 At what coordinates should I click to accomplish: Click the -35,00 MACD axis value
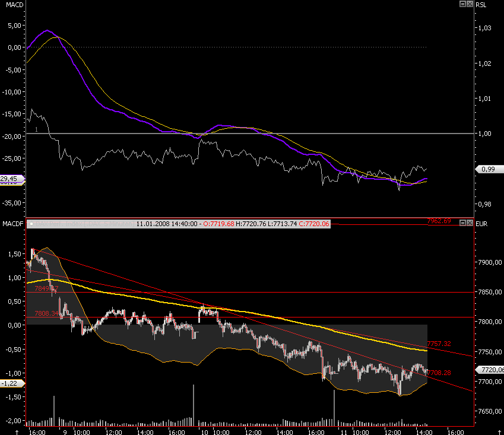tap(12, 203)
